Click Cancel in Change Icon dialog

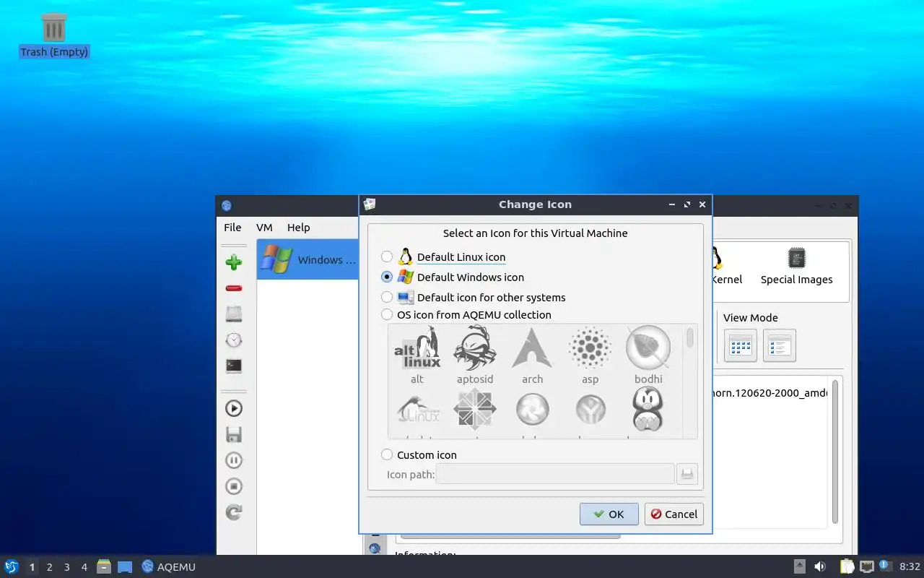674,514
